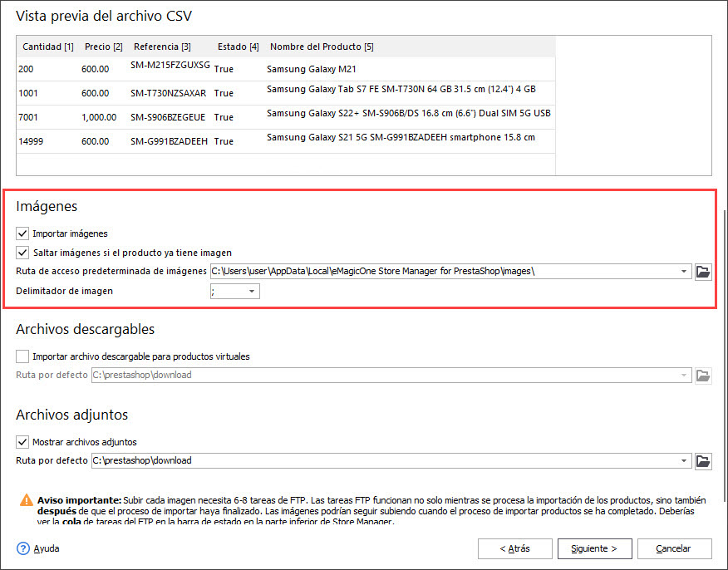The height and width of the screenshot is (570, 728).
Task: Expand the downloadable files path dropdown
Action: 684,375
